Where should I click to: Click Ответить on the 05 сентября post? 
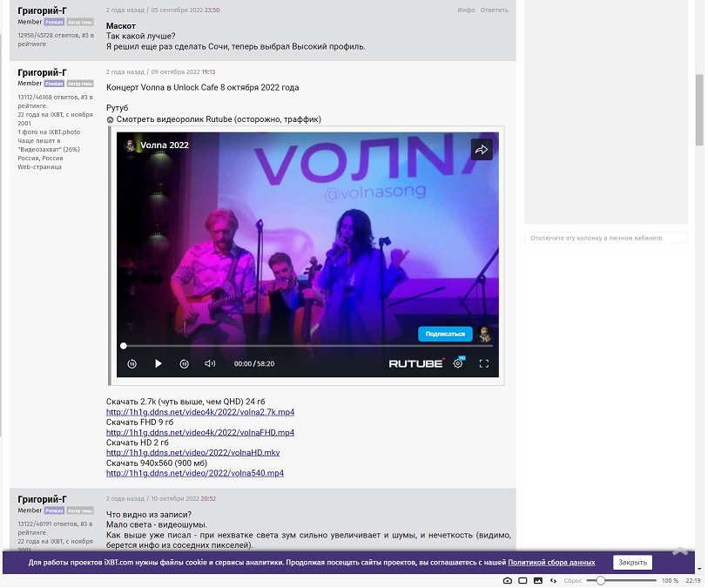494,10
